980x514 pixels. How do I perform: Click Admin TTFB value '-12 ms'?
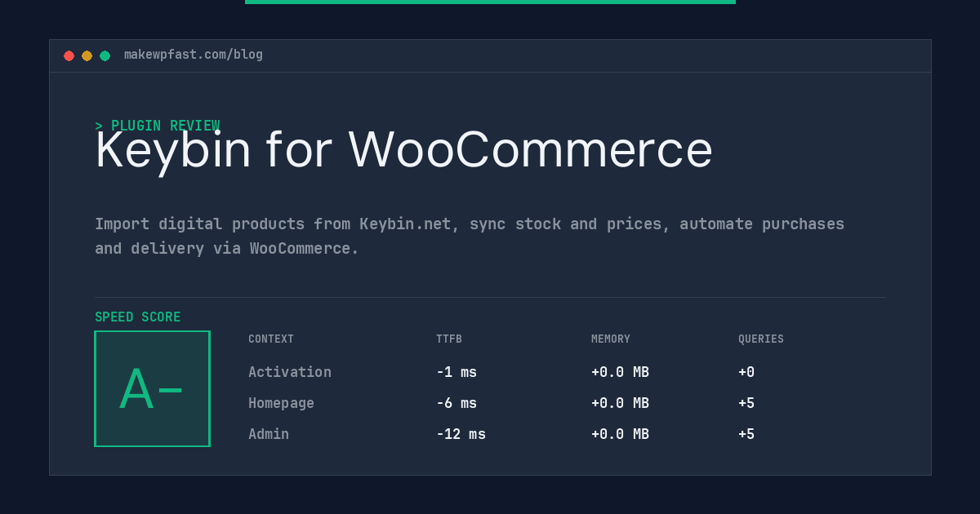[461, 434]
